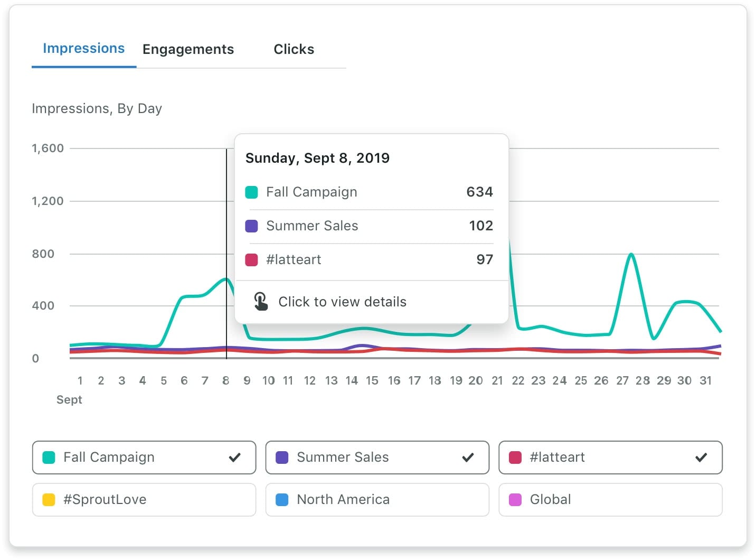Uncheck the Fall Campaign filter checkmark
The height and width of the screenshot is (560, 756).
234,458
